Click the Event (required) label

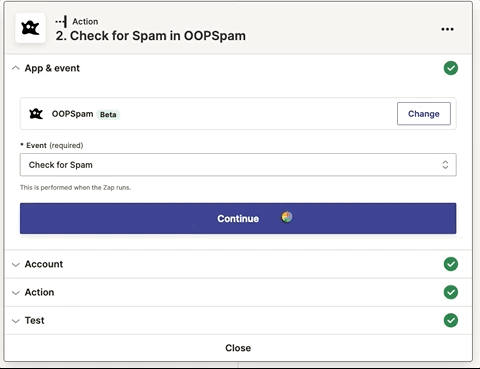[x=52, y=146]
